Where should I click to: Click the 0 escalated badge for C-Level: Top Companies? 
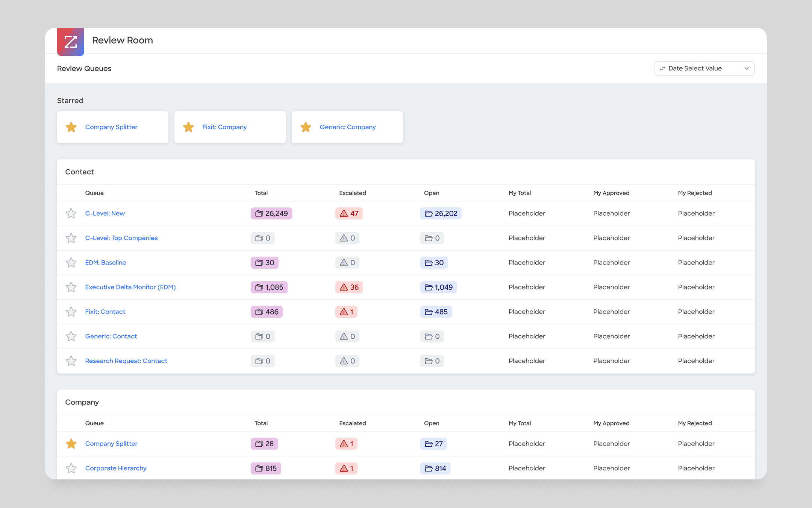[x=347, y=238]
